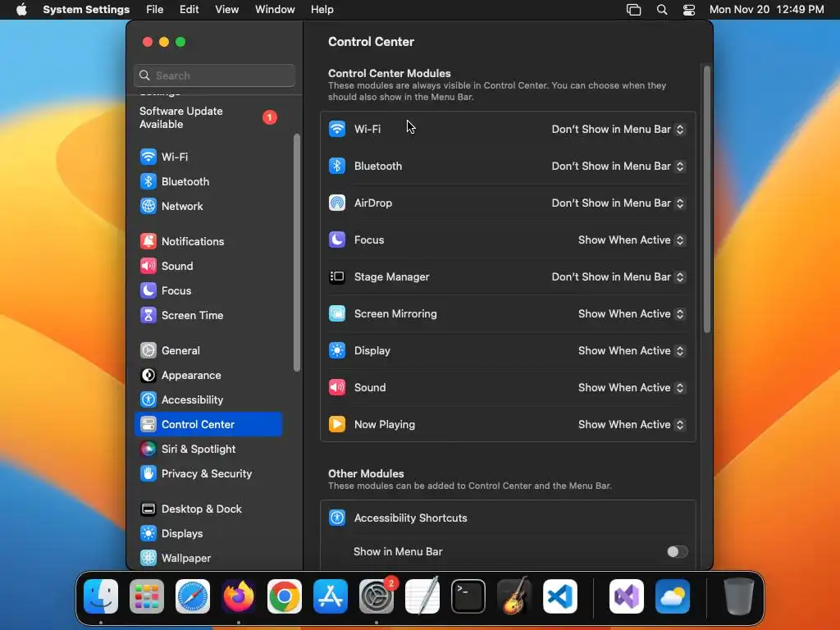Open the View menu
840x630 pixels.
(227, 10)
